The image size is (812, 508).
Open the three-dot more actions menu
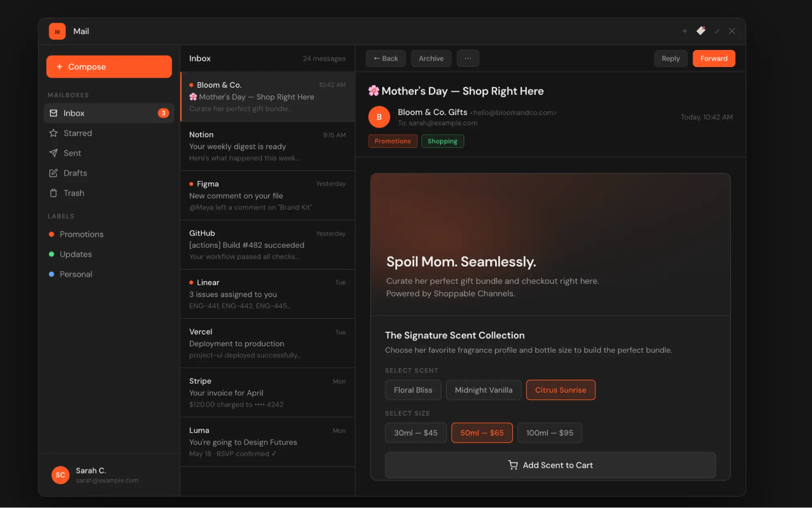[468, 58]
